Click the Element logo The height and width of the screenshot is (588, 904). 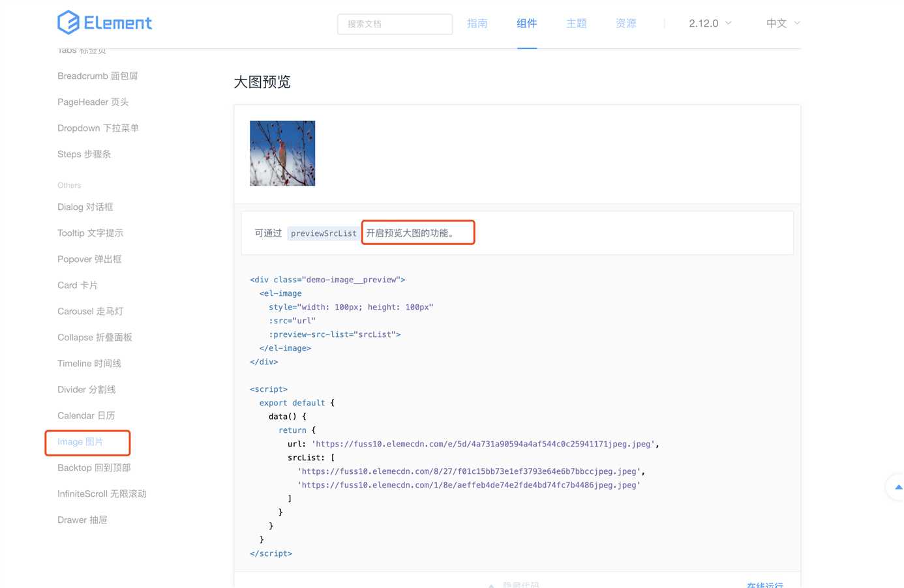pos(104,23)
